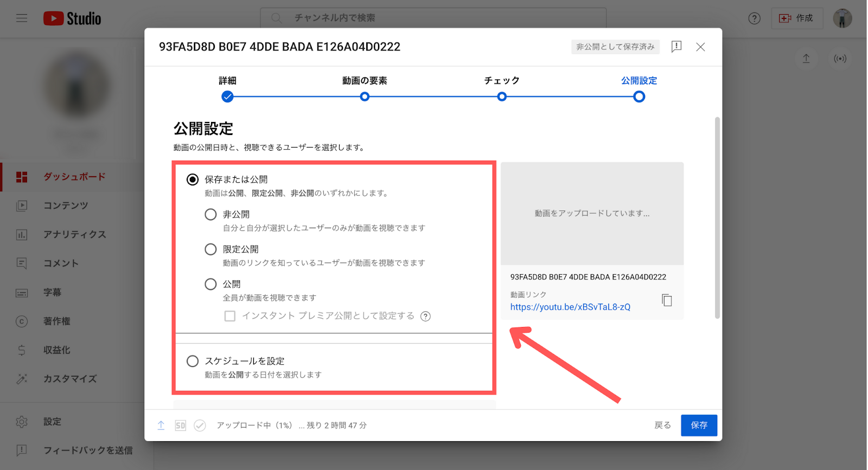This screenshot has height=470, width=868.
Task: Click the 戻る back button
Action: click(x=662, y=426)
